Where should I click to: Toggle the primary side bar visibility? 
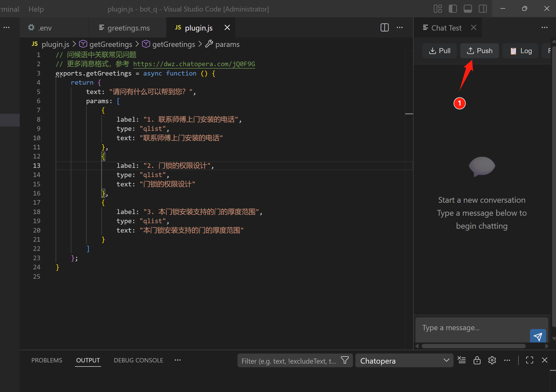point(453,9)
